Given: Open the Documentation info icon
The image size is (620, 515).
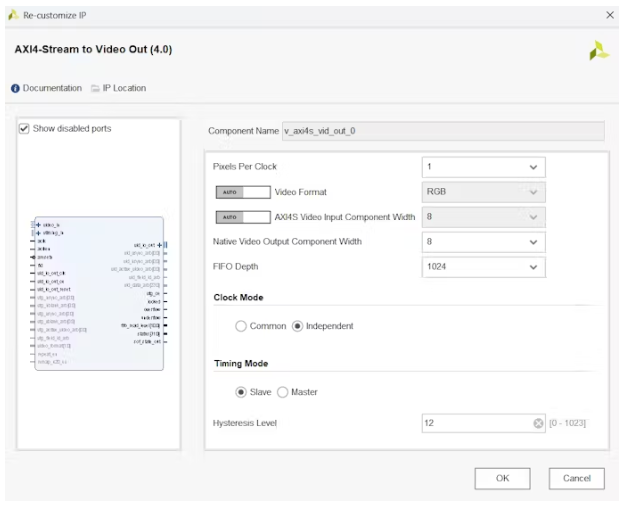Looking at the screenshot, I should pos(16,88).
